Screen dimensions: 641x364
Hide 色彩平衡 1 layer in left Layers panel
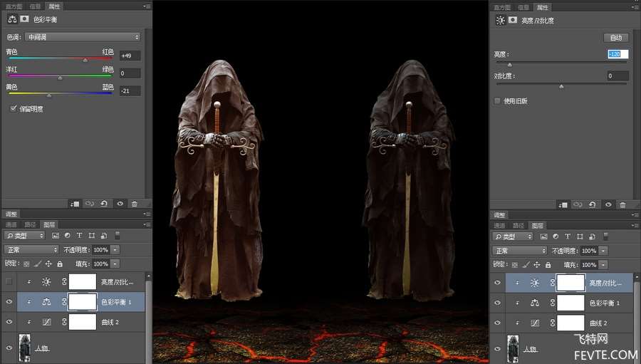click(x=9, y=302)
